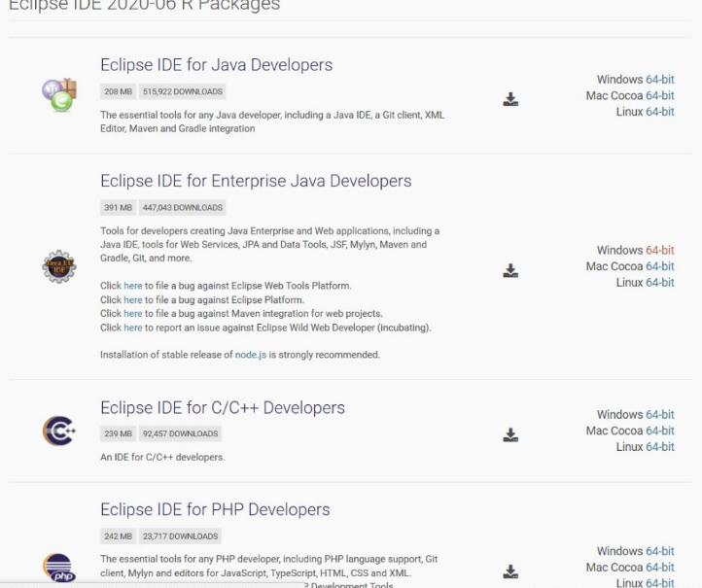Download Java Developers Mac Cocoa 64-bit
The width and height of the screenshot is (702, 588).
click(x=660, y=95)
